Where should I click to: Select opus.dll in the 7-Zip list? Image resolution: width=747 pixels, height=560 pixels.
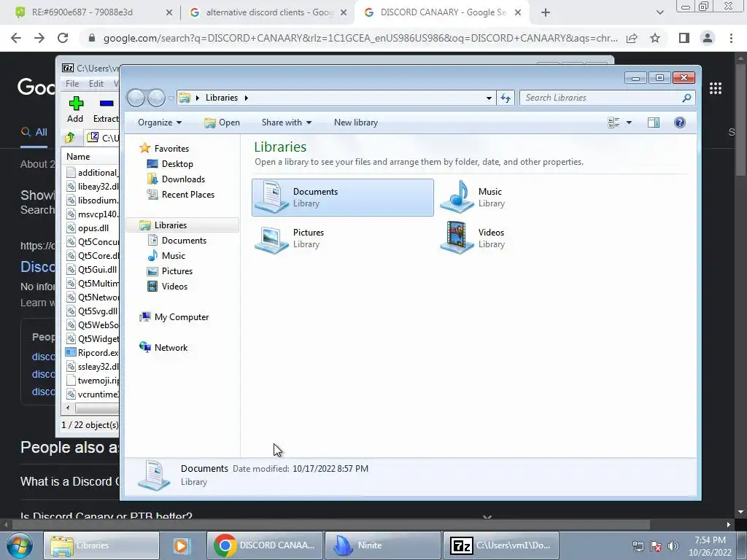tap(88, 228)
